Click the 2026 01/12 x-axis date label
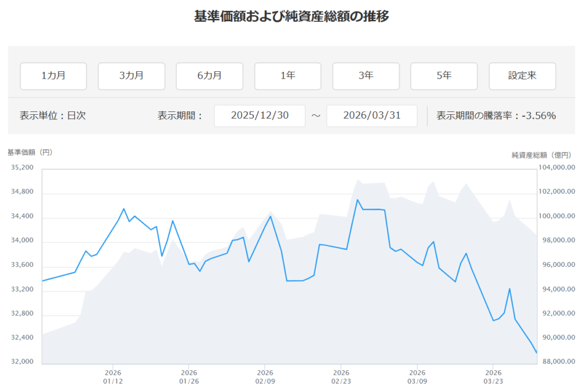Image resolution: width=588 pixels, height=384 pixels. [113, 375]
